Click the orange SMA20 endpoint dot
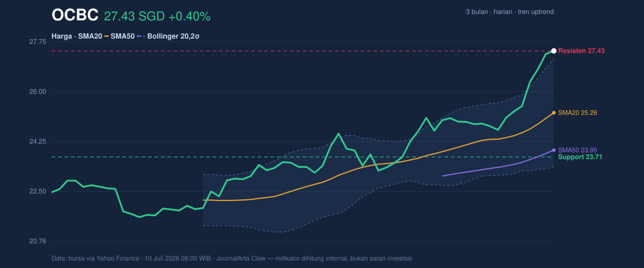The width and height of the screenshot is (644, 268). 554,113
